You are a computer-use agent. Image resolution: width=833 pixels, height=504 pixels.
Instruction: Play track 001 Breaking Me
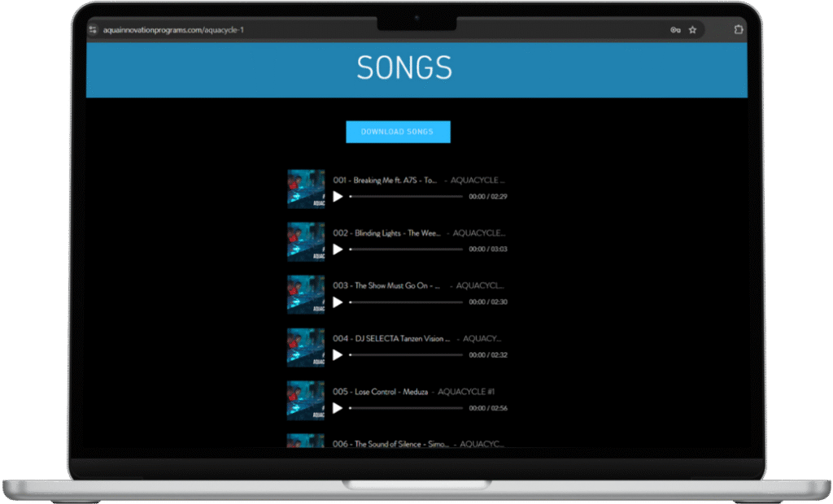click(x=338, y=197)
